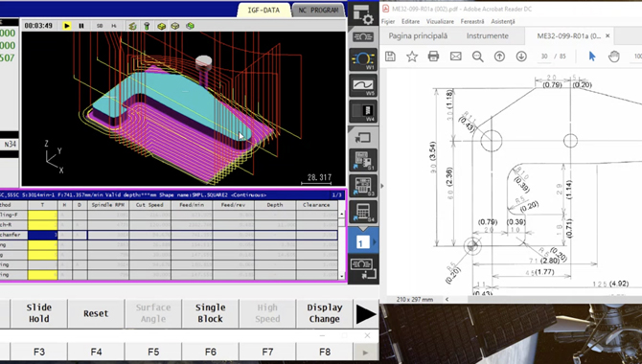Open the window settings gear icon
Image resolution: width=642 pixels, height=364 pixels.
(x=363, y=14)
